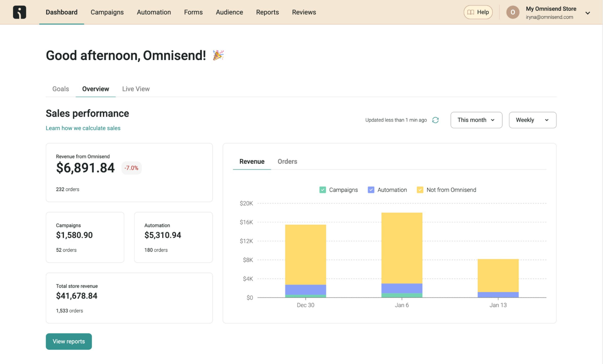603x364 pixels.
Task: Toggle the Automation legend checkbox
Action: point(371,190)
